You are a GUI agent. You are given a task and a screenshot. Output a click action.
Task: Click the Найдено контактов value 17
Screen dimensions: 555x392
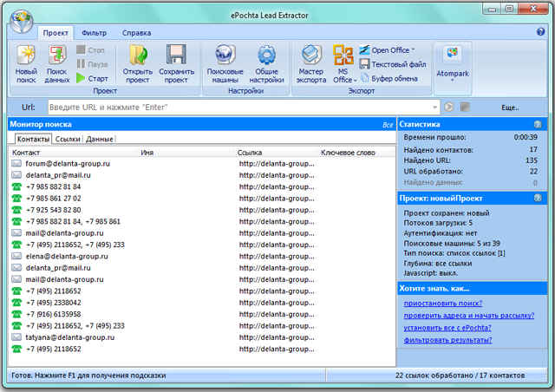click(x=533, y=149)
